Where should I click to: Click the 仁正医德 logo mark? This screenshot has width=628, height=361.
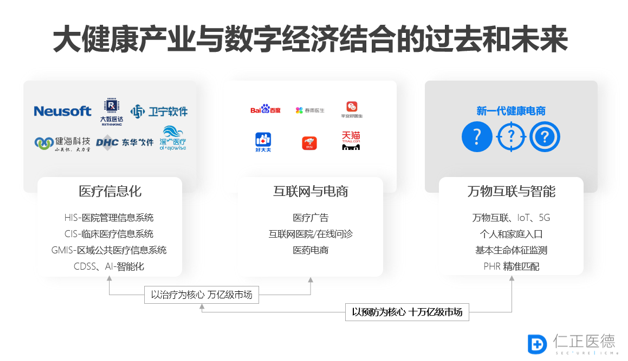click(x=537, y=344)
